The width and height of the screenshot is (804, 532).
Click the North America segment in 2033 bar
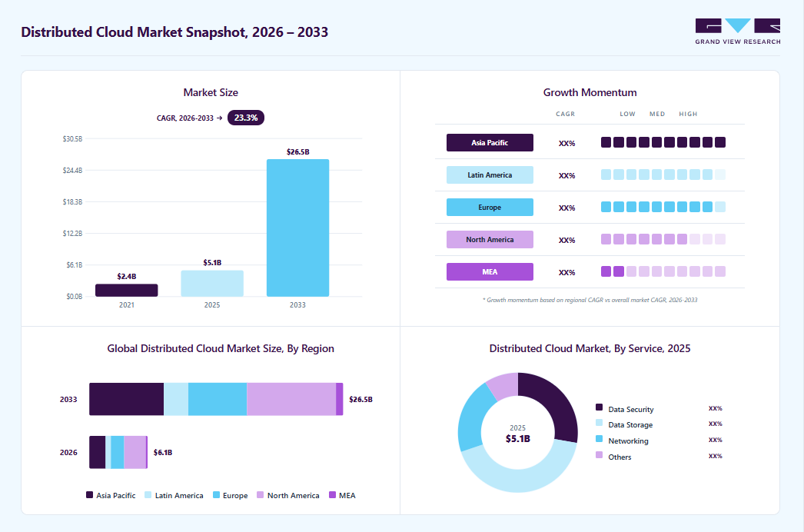pos(291,399)
